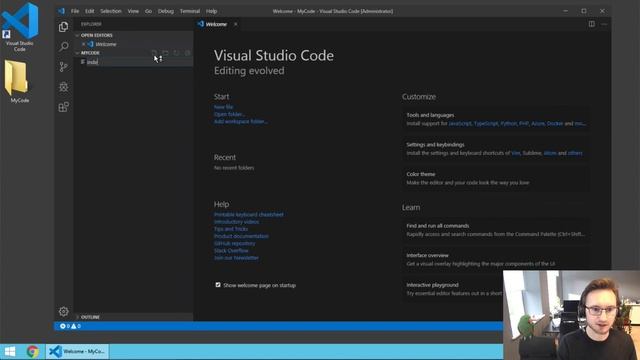Click the New Folder icon in MYCODE header
Screen dimensions: 640x360
click(165, 53)
